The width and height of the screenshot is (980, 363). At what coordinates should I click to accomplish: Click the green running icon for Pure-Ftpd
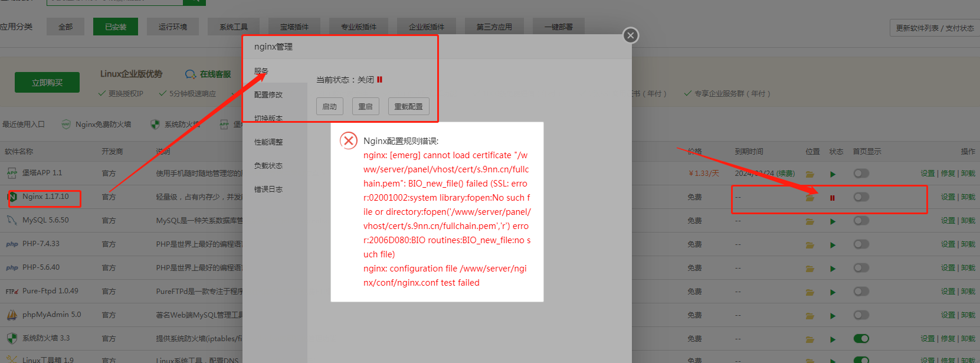(832, 292)
